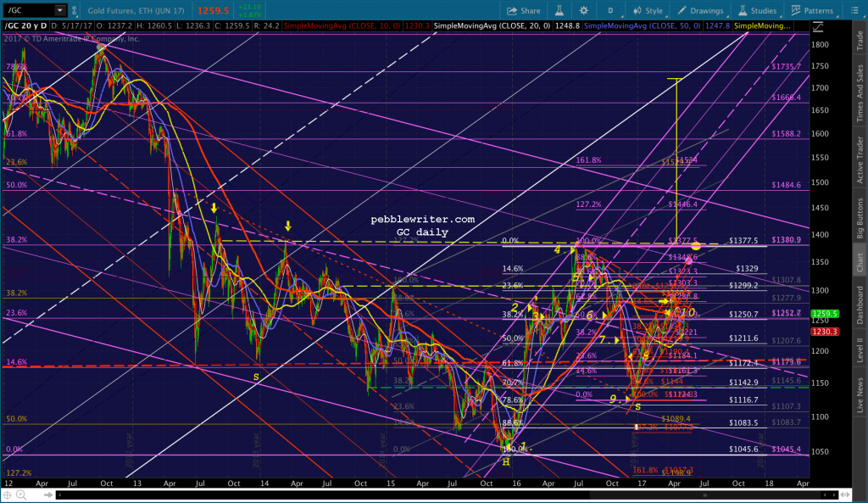Click the expand-width arrows icon bottom right
868x503 pixels.
click(x=847, y=495)
